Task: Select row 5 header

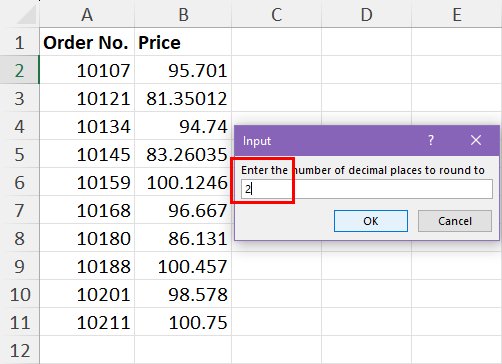Action: pyautogui.click(x=19, y=154)
